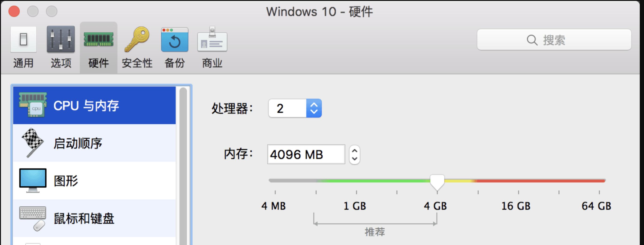Open the 安全性 key icon
The width and height of the screenshot is (644, 245).
pos(137,40)
